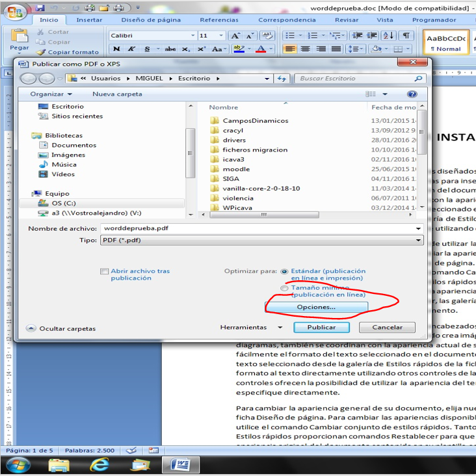Expand the Organizar dropdown menu
Image resolution: width=476 pixels, height=476 pixels.
[50, 94]
